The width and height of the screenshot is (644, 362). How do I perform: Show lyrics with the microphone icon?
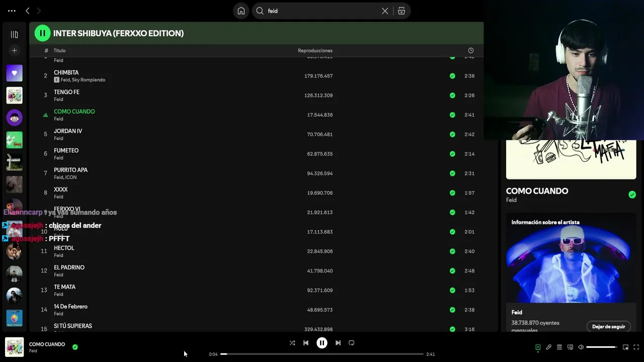tap(549, 347)
